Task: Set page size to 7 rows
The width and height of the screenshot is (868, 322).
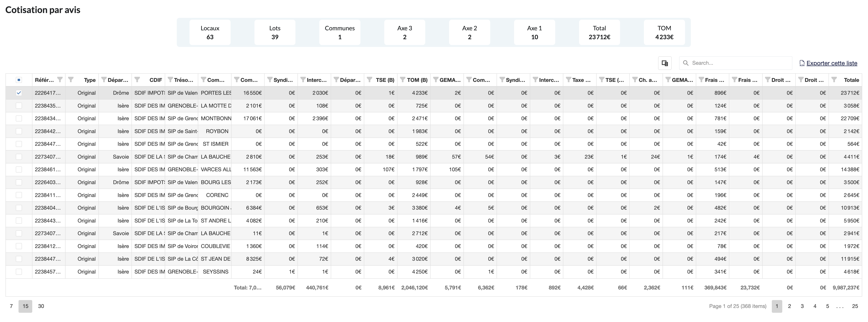Action: tap(11, 306)
